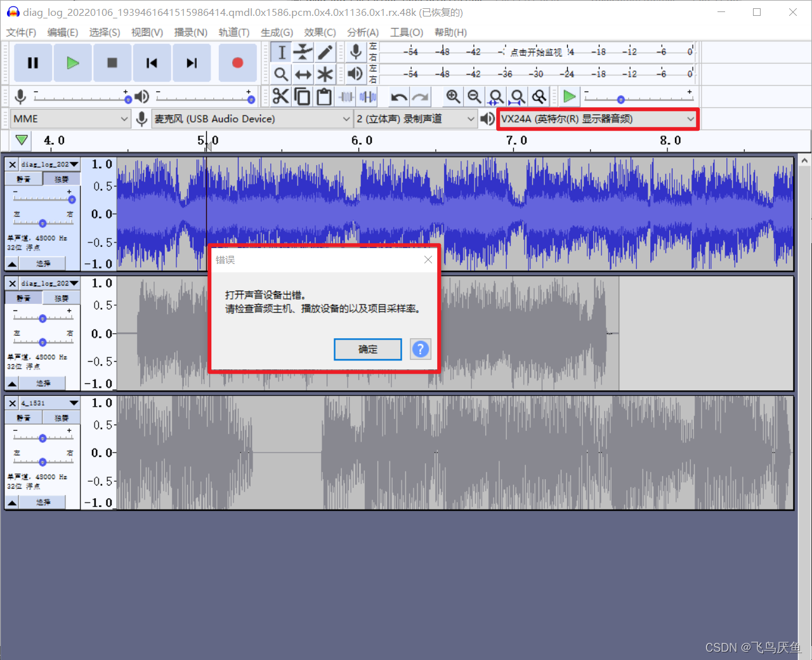
Task: Click the Zoom toggle icon
Action: (539, 96)
